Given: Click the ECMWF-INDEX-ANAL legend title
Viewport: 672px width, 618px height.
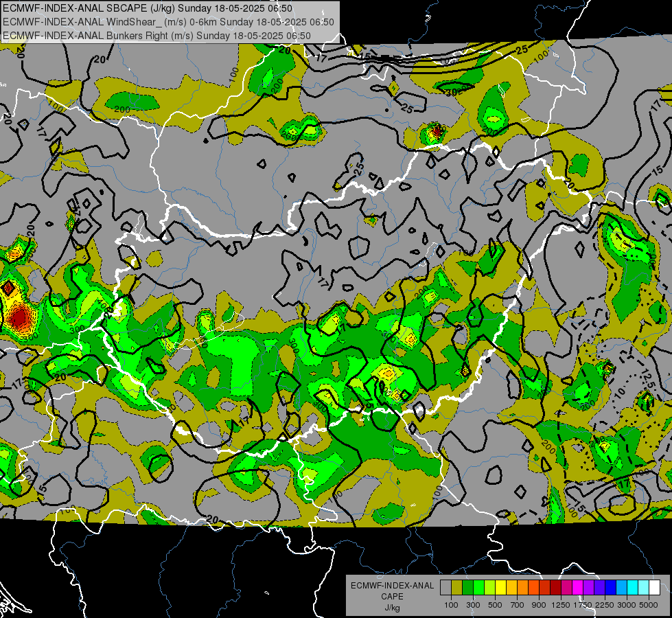Looking at the screenshot, I should coord(392,586).
